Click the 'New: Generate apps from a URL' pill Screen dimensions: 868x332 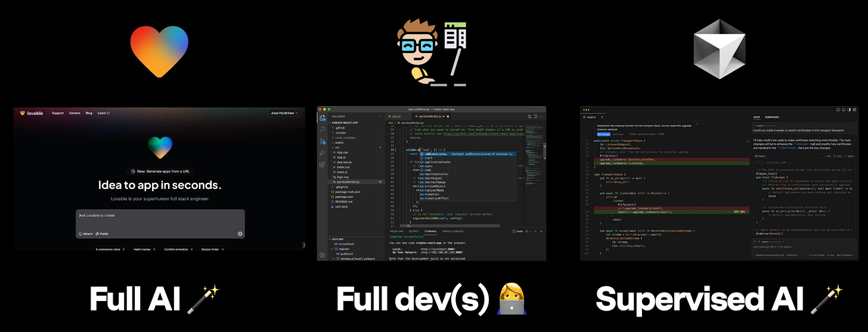(159, 170)
